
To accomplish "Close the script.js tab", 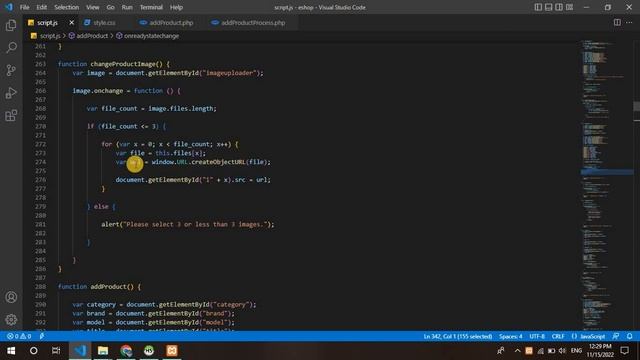I will click(71, 22).
